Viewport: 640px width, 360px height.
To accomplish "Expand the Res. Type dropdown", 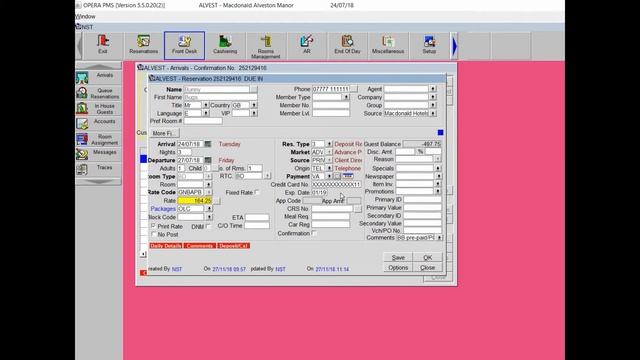I will pyautogui.click(x=329, y=144).
